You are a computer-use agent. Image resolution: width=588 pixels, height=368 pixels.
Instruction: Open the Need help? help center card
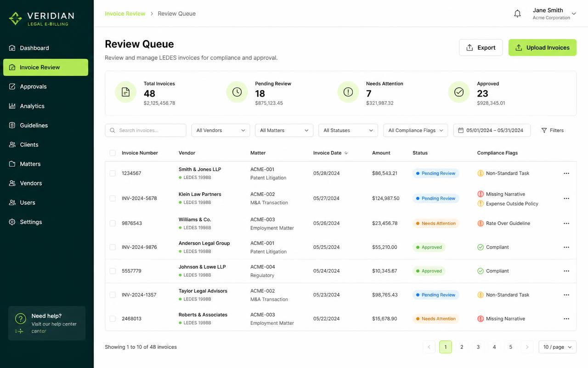(x=47, y=323)
